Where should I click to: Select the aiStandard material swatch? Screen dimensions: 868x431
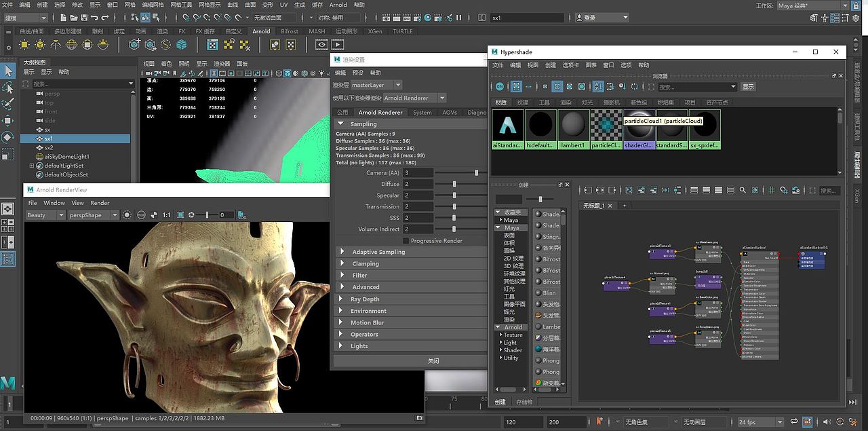[x=507, y=129]
